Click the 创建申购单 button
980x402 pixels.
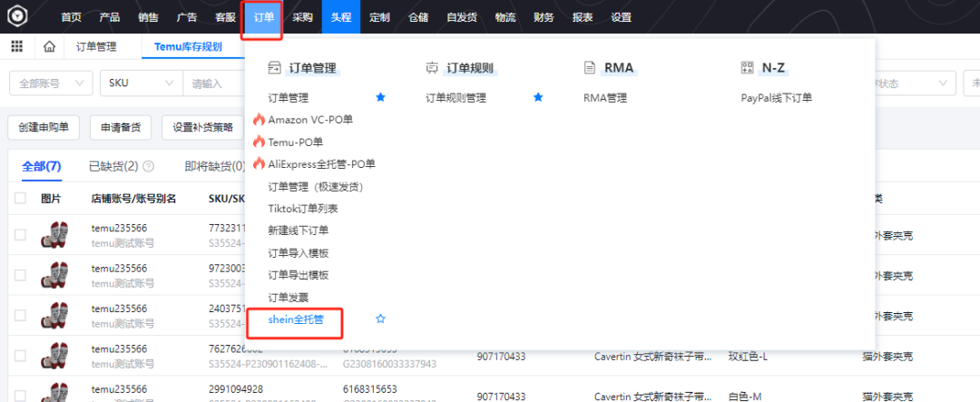tap(44, 128)
